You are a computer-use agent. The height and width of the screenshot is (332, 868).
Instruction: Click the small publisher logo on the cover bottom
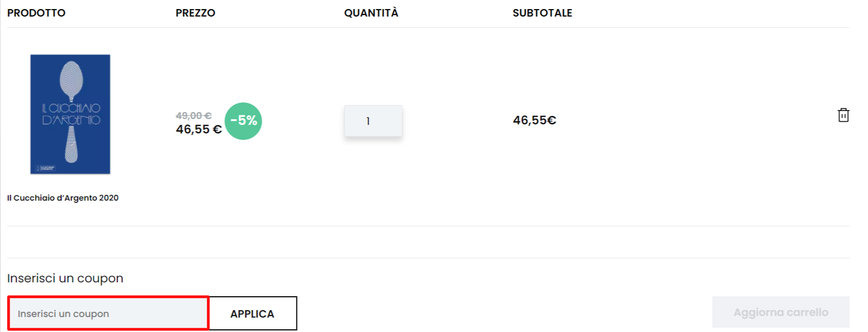45,169
